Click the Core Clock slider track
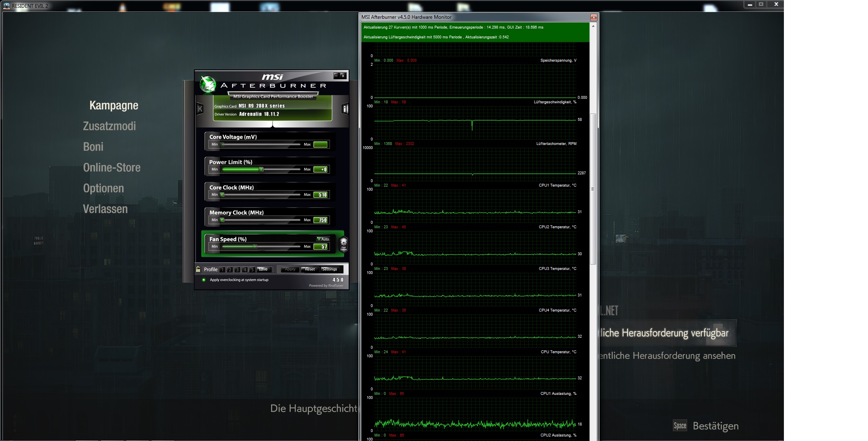This screenshot has height=441, width=868. coord(261,195)
